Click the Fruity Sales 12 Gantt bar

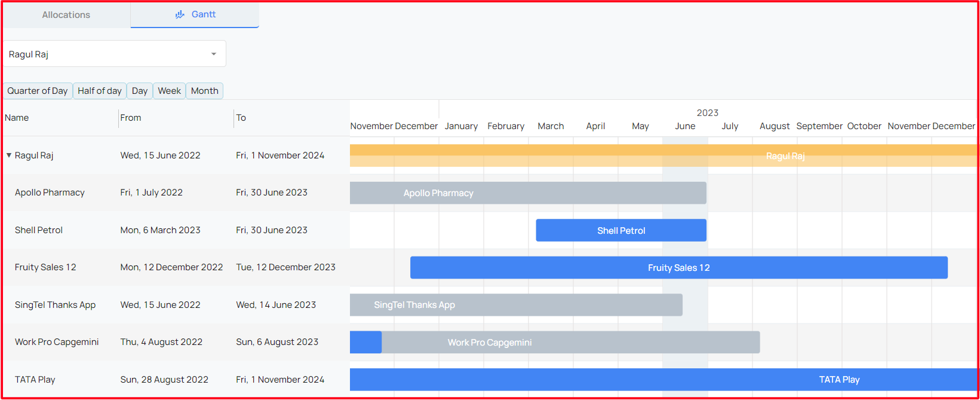(x=679, y=268)
